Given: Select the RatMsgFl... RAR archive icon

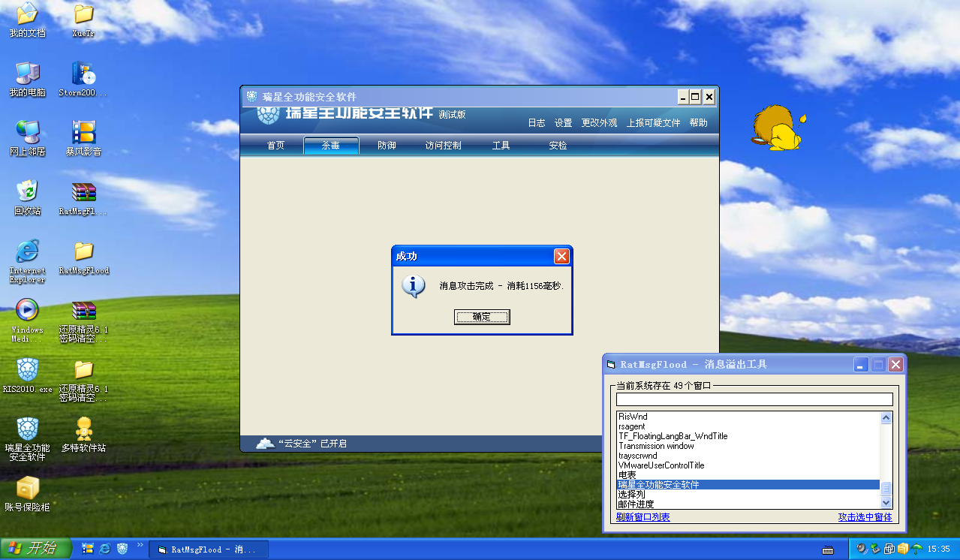Looking at the screenshot, I should (83, 197).
